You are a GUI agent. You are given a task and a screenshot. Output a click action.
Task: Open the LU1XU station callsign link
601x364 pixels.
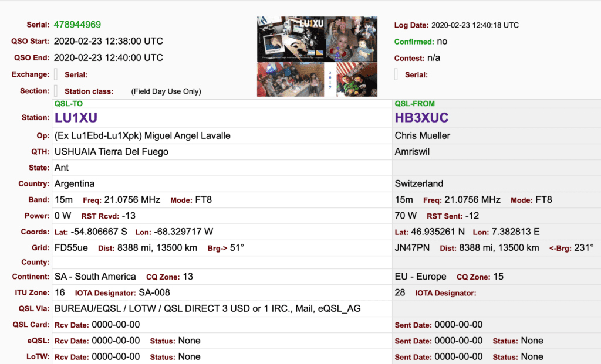pyautogui.click(x=76, y=117)
